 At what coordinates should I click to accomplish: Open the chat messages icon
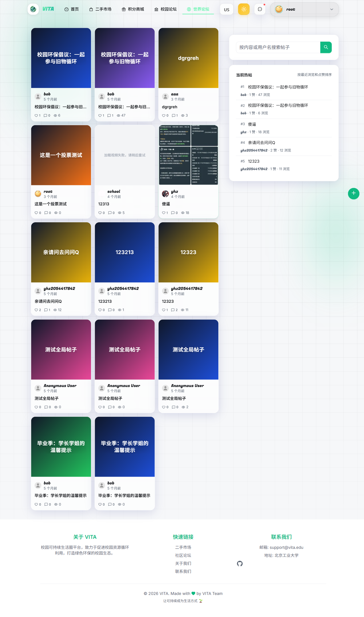[x=260, y=9]
